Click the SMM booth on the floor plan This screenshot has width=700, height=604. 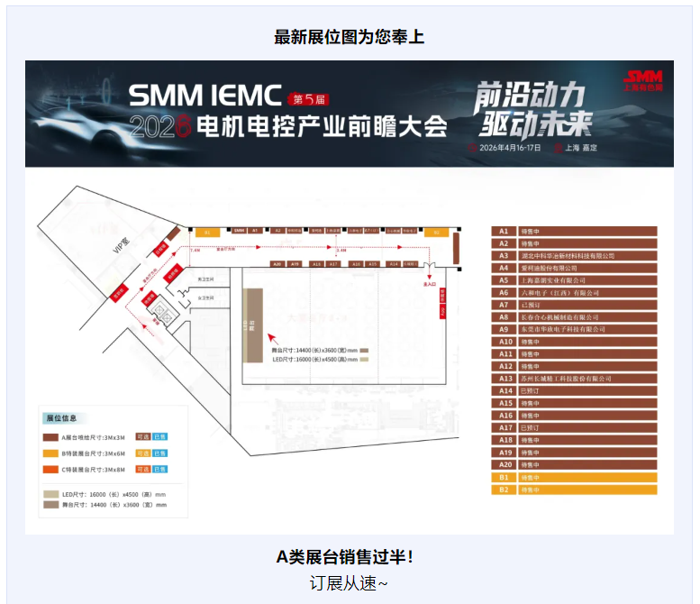[x=240, y=231]
